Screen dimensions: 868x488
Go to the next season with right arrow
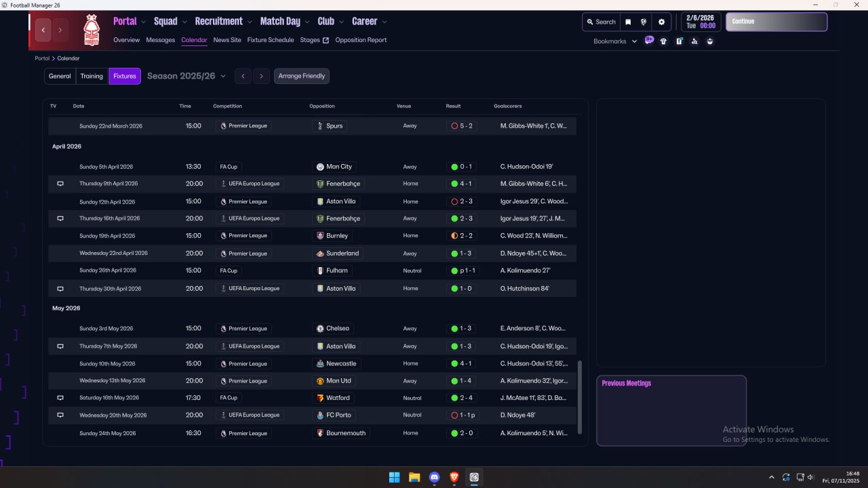click(261, 76)
